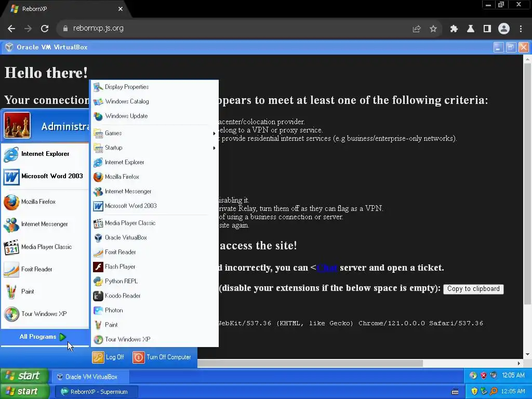Open Display Properties from All Programs list
Image resolution: width=532 pixels, height=399 pixels.
tap(154, 87)
